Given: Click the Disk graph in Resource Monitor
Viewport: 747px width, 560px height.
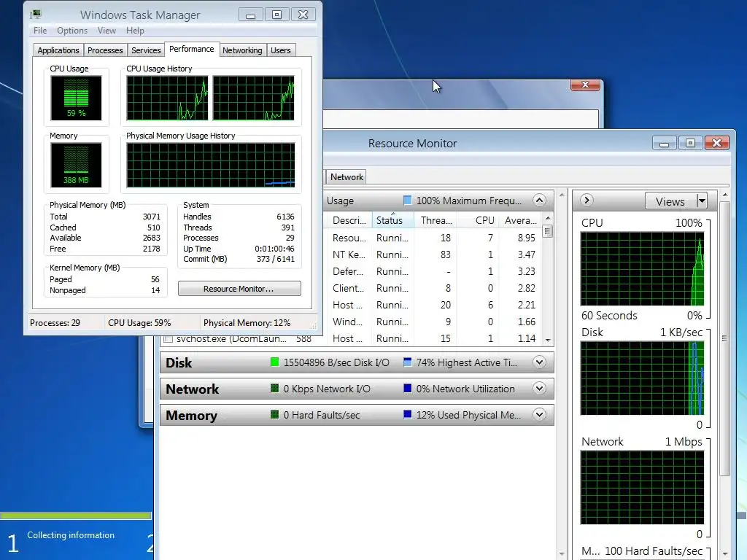Looking at the screenshot, I should [642, 378].
